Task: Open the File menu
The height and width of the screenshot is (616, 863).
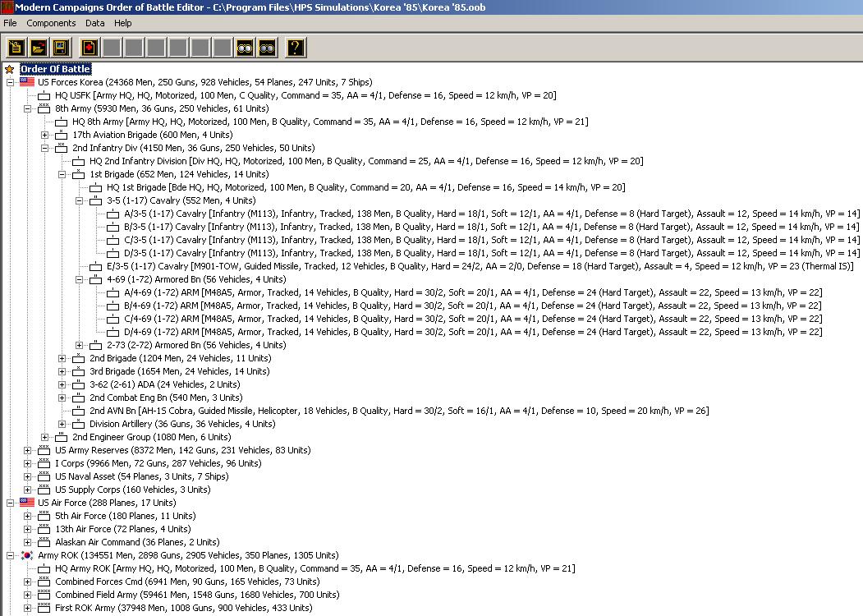Action: pos(10,23)
